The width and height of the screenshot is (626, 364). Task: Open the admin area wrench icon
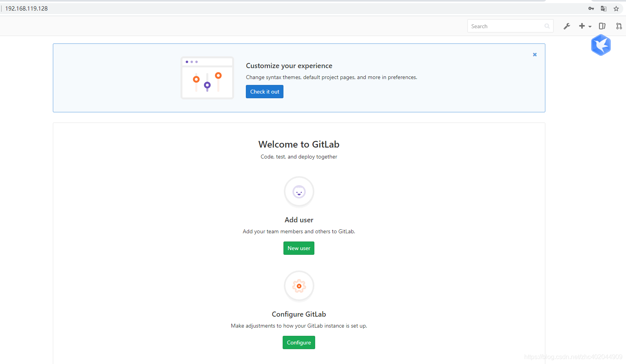click(x=566, y=26)
